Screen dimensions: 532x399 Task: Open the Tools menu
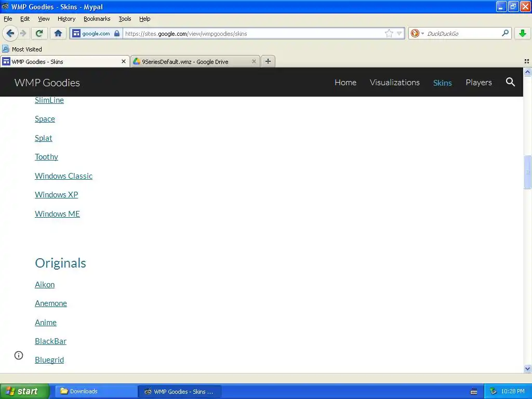(x=125, y=19)
